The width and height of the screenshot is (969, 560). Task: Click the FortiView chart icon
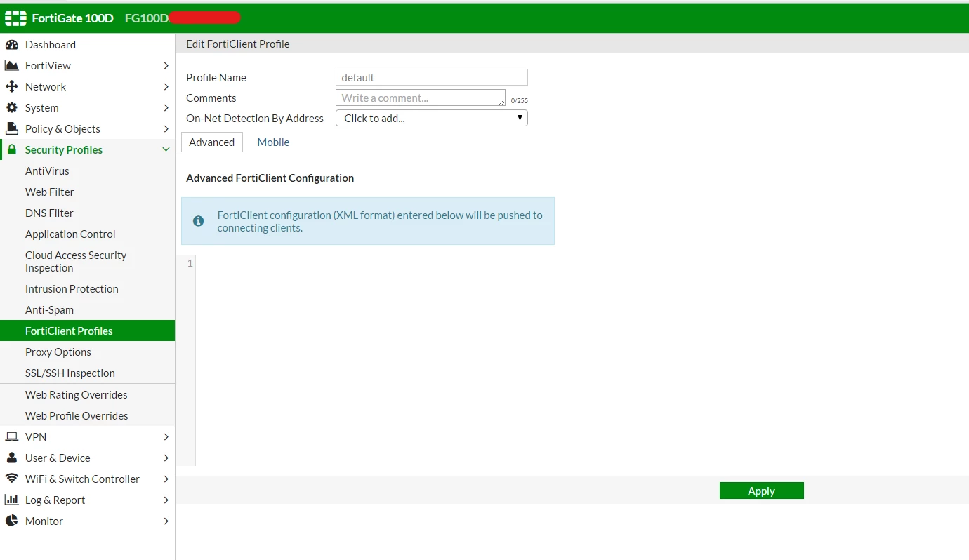pos(11,66)
